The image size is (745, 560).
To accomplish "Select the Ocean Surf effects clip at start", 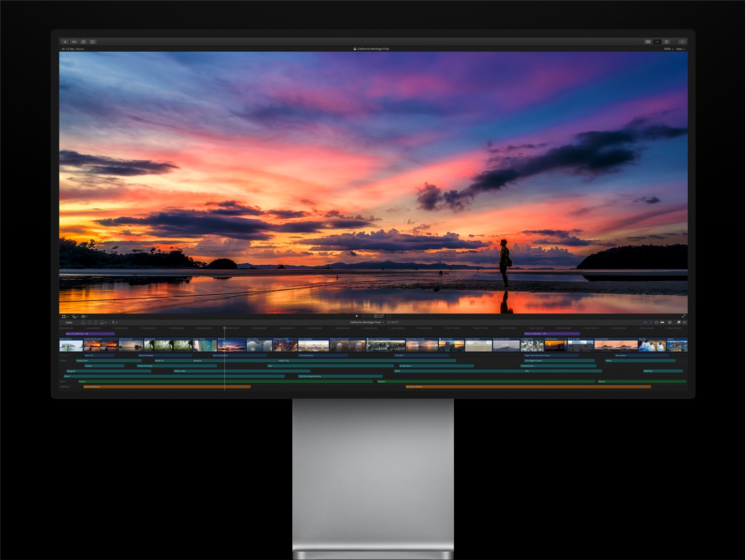I will 109,360.
